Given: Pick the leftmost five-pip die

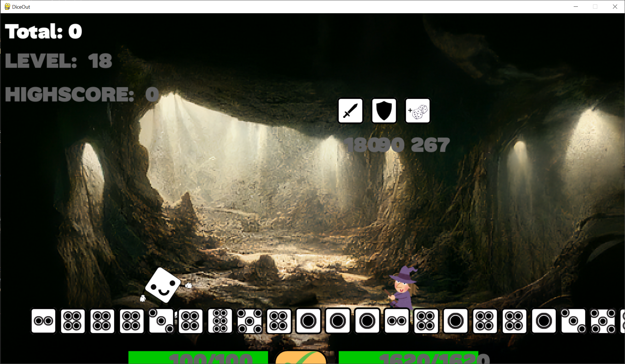Looking at the screenshot, I should coord(250,321).
